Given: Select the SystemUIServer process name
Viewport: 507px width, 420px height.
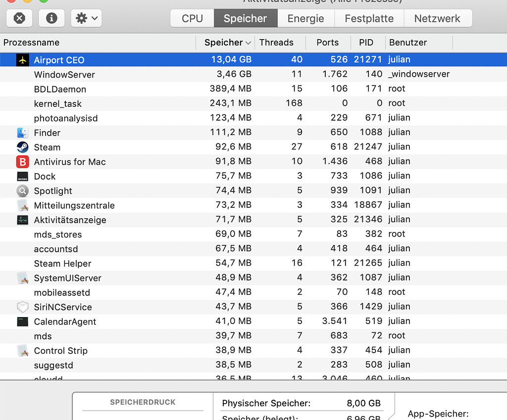Looking at the screenshot, I should (67, 278).
